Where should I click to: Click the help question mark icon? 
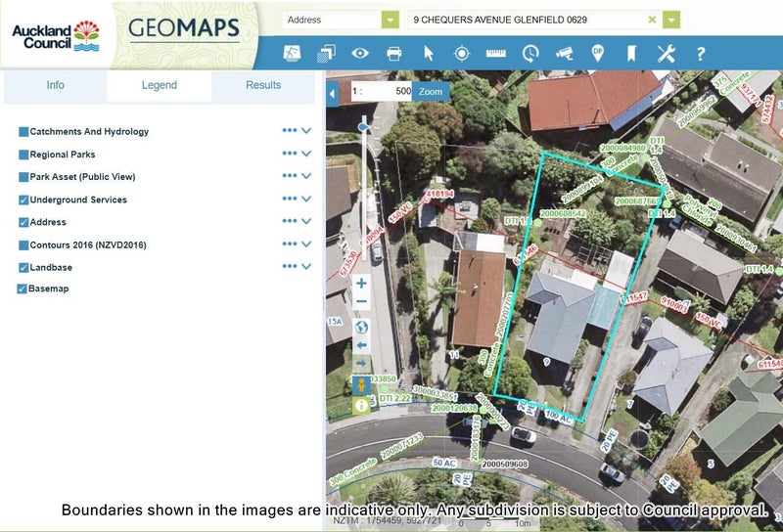(x=701, y=53)
